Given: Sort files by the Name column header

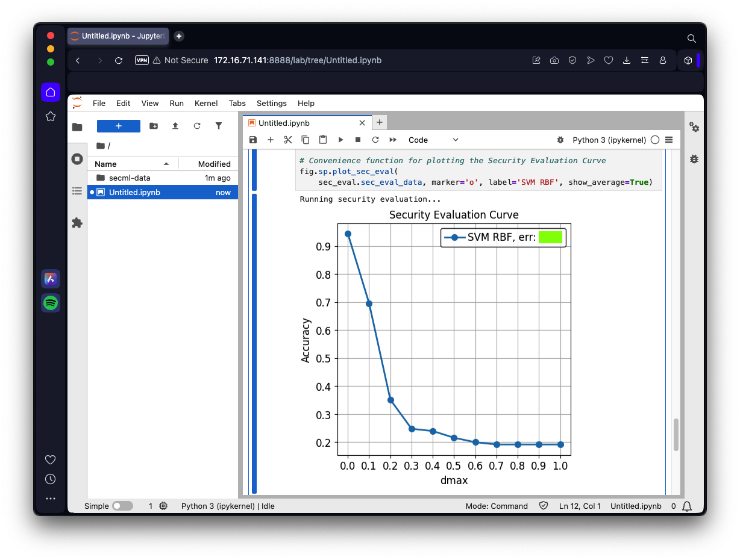Looking at the screenshot, I should [x=106, y=164].
